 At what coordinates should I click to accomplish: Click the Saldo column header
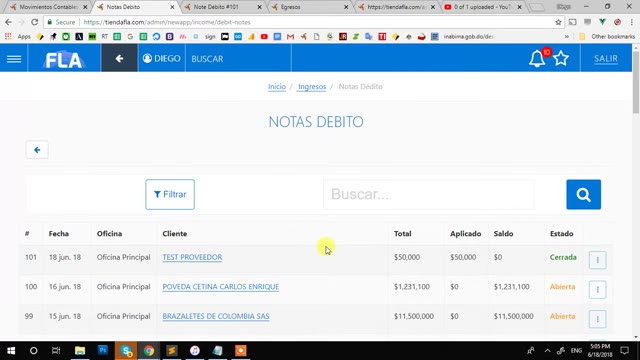503,233
